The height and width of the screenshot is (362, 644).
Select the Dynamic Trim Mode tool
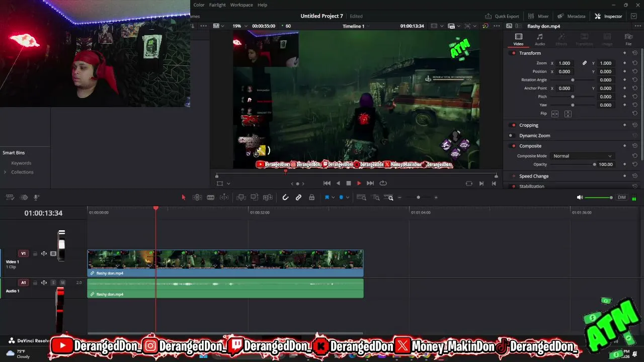[x=211, y=198]
